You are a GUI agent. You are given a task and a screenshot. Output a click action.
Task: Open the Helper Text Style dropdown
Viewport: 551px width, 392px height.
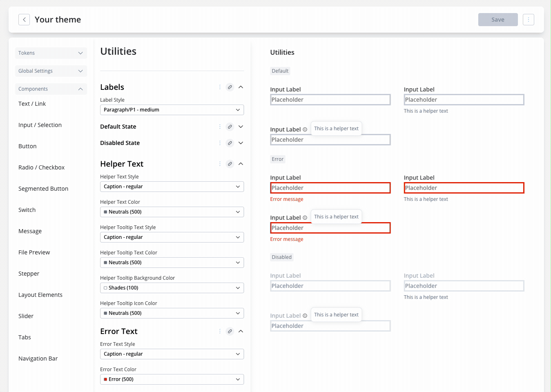click(x=172, y=187)
